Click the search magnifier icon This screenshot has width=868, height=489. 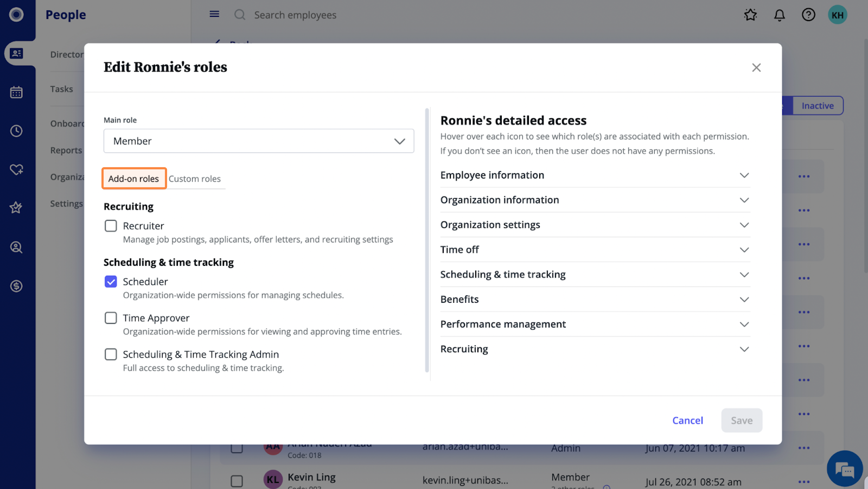(240, 14)
